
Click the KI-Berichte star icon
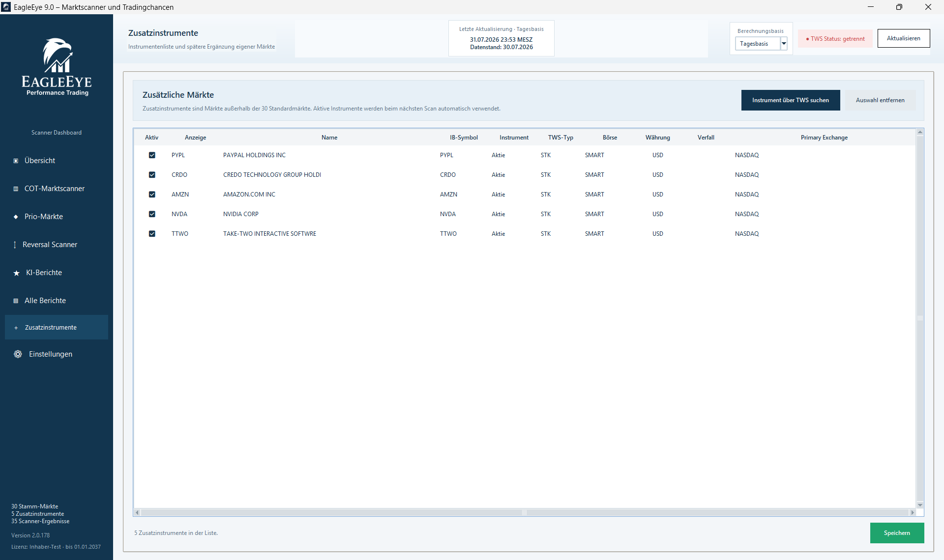pyautogui.click(x=16, y=273)
